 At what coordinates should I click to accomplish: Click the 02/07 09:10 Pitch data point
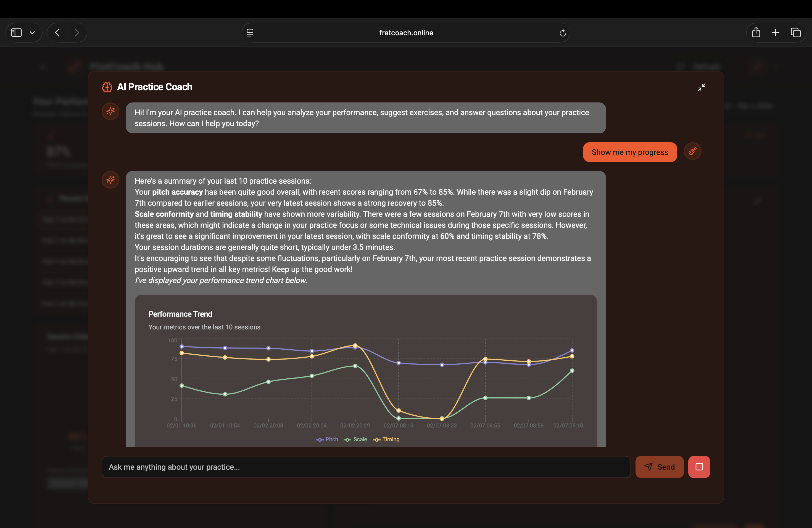click(572, 350)
